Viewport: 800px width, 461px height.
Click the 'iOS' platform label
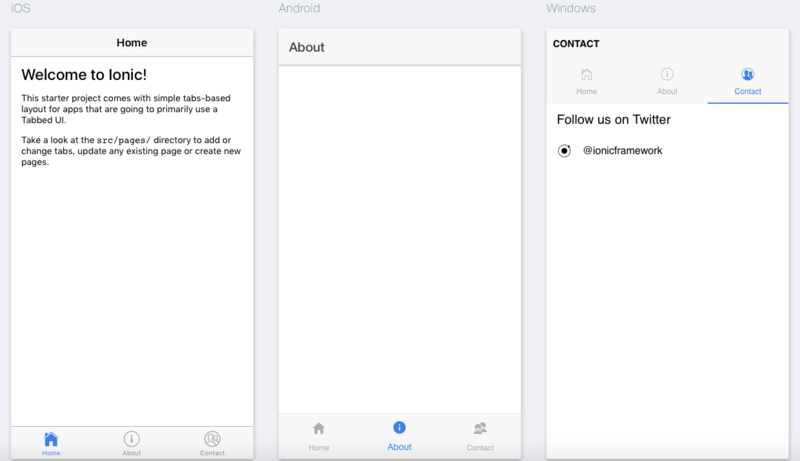click(20, 8)
